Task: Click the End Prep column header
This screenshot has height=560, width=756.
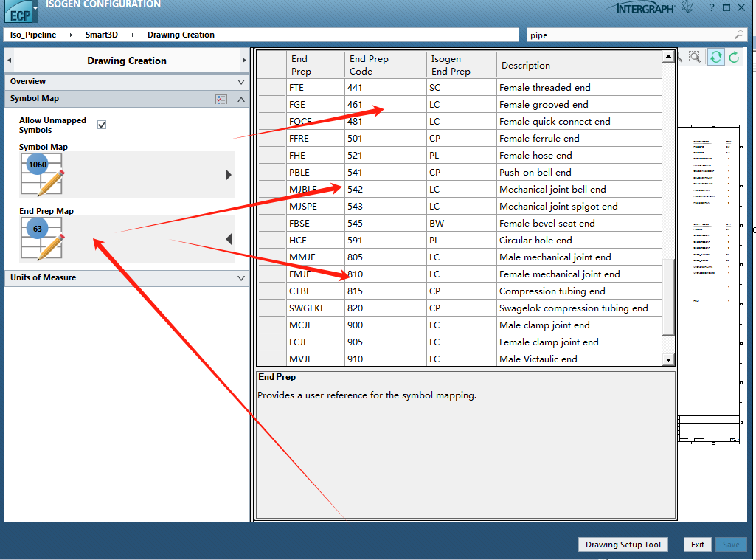Action: click(x=316, y=65)
